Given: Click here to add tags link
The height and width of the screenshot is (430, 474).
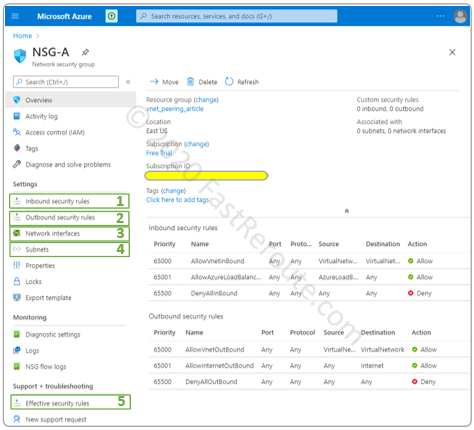Looking at the screenshot, I should click(178, 200).
